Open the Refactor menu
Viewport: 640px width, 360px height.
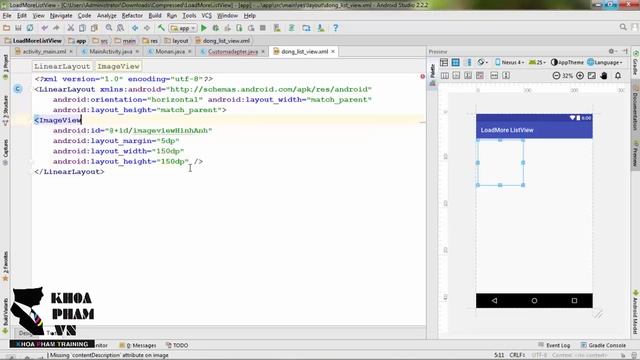132,16
